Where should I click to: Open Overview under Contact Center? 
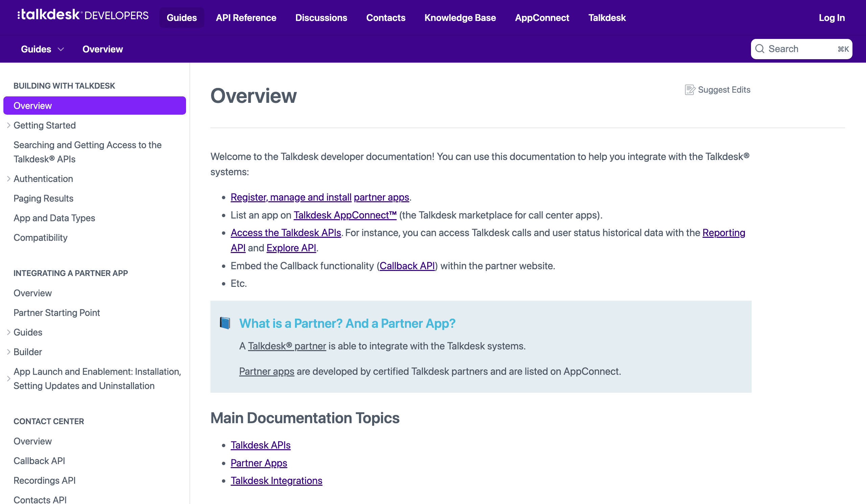coord(33,441)
